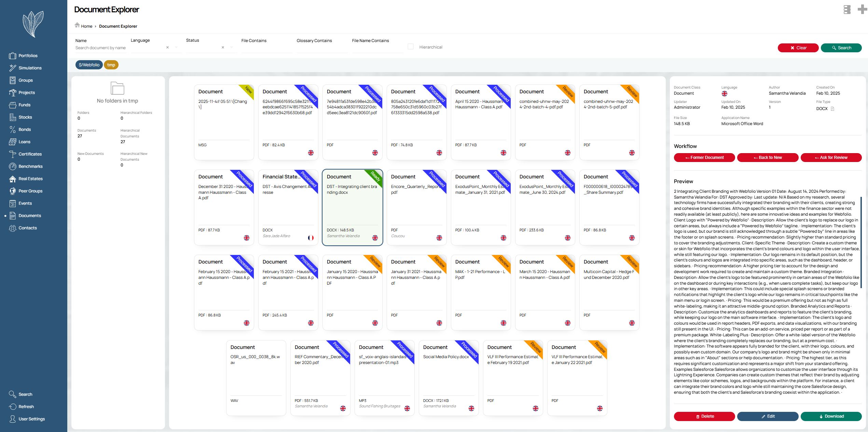Open the Portfolios section icon
The height and width of the screenshot is (432, 868).
coord(13,56)
